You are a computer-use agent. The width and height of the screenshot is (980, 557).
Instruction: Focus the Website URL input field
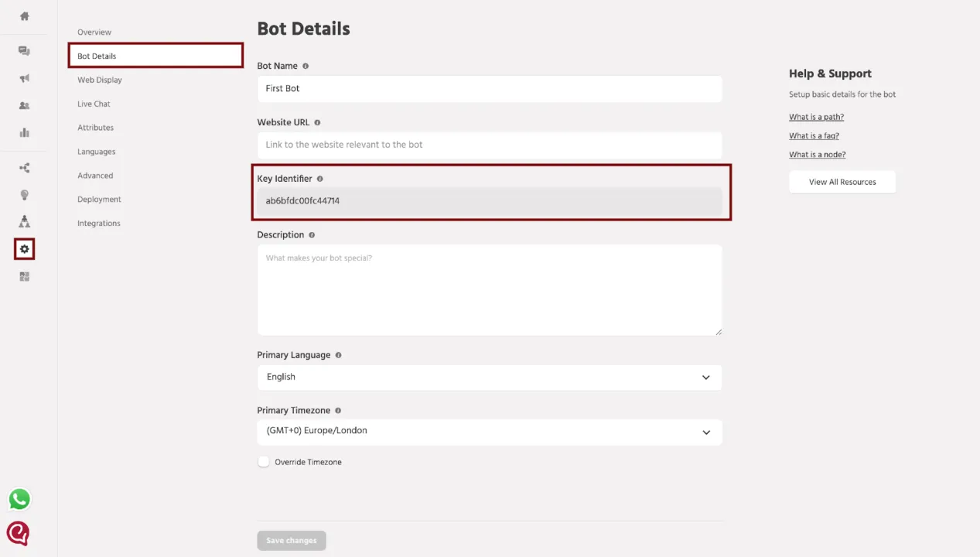coord(490,145)
